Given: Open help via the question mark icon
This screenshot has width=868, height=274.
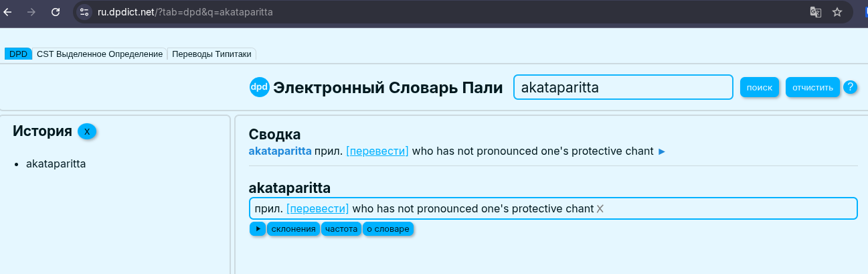Looking at the screenshot, I should 850,87.
